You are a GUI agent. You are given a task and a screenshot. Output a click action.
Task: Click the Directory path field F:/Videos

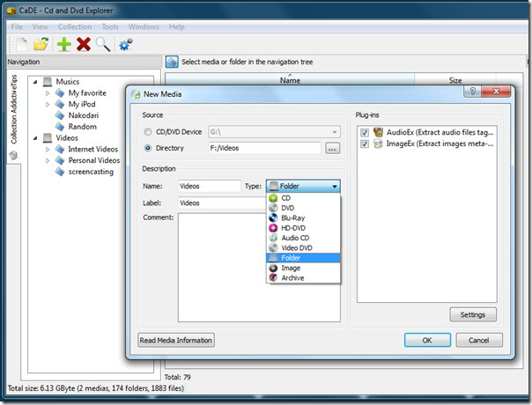click(264, 148)
